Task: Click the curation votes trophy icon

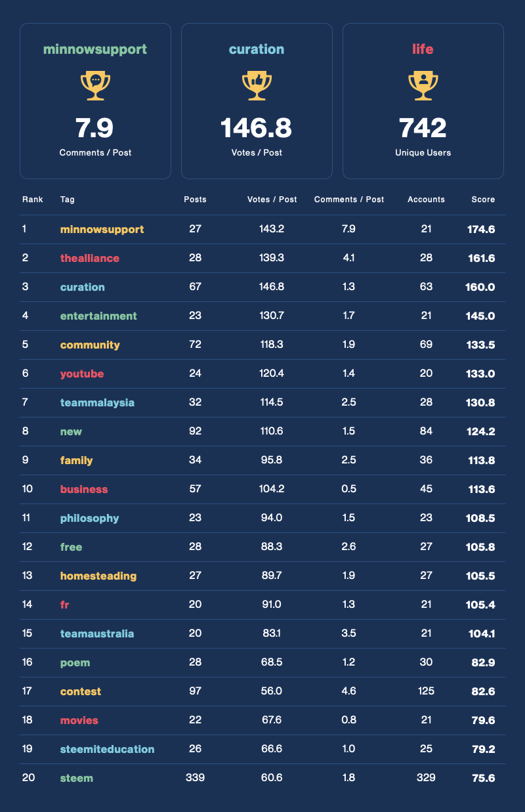Action: pyautogui.click(x=257, y=85)
